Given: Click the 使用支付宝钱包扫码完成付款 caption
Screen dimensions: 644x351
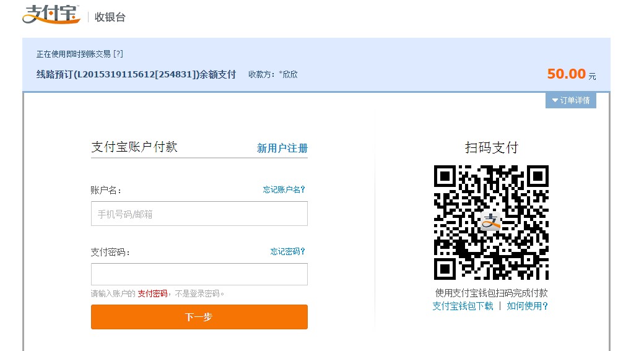Looking at the screenshot, I should 491,293.
